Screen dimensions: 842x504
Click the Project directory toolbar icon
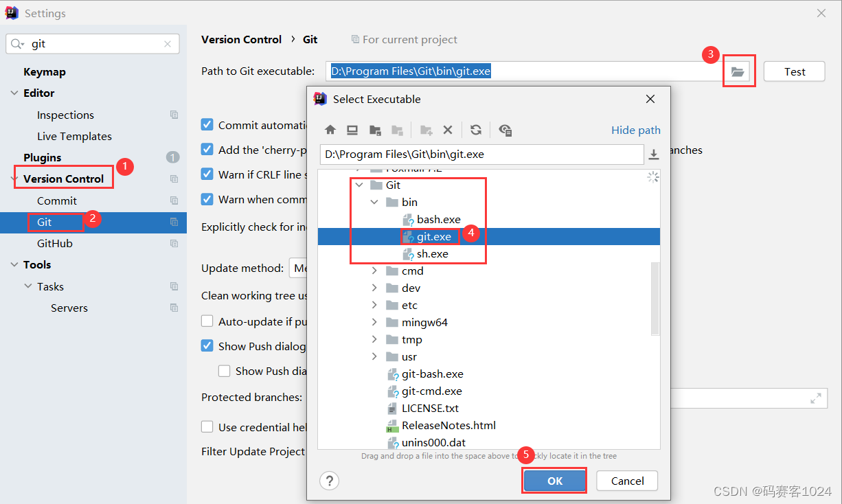(x=375, y=130)
